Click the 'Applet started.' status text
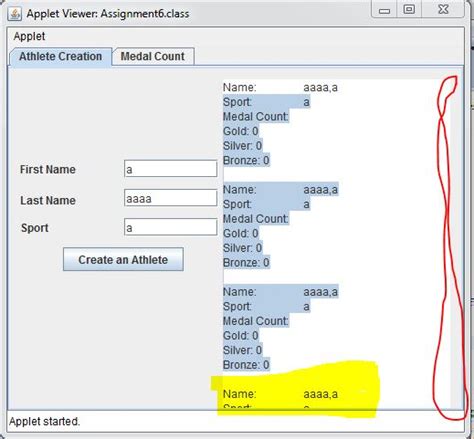 pos(44,421)
